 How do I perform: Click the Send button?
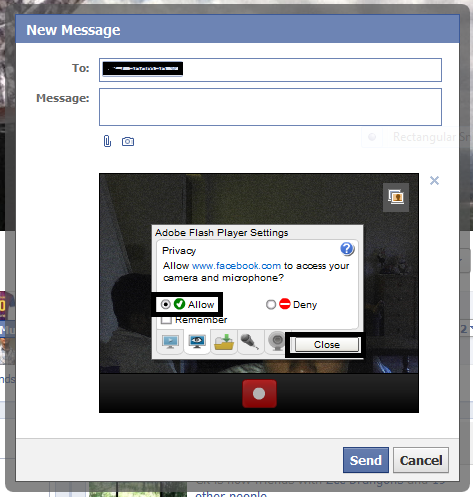[x=366, y=460]
